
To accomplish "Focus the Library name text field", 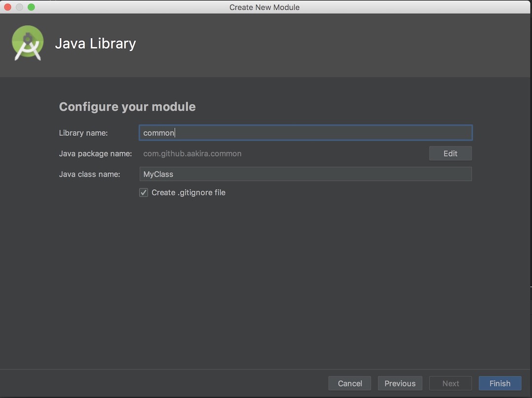I will coord(305,133).
